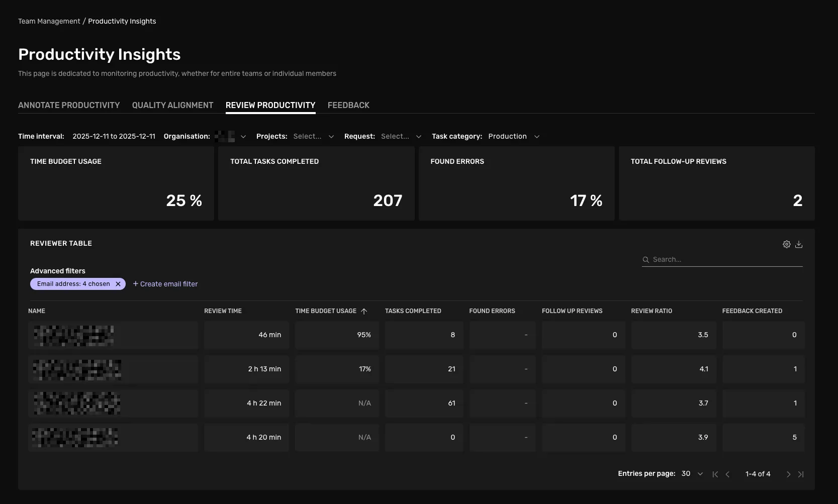This screenshot has height=504, width=838.
Task: Click feedback created value 5
Action: 794,438
